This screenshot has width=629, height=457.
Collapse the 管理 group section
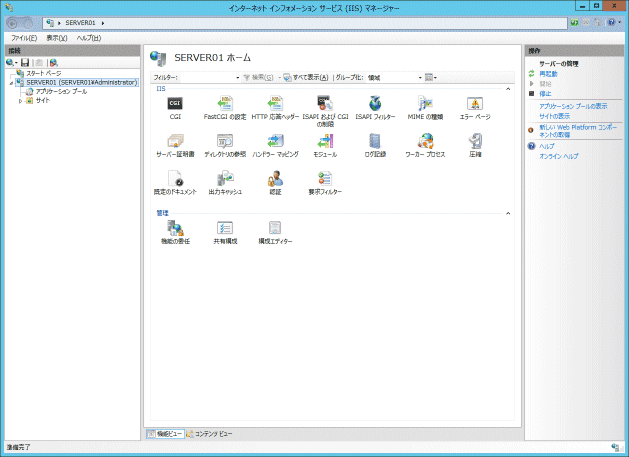[508, 213]
